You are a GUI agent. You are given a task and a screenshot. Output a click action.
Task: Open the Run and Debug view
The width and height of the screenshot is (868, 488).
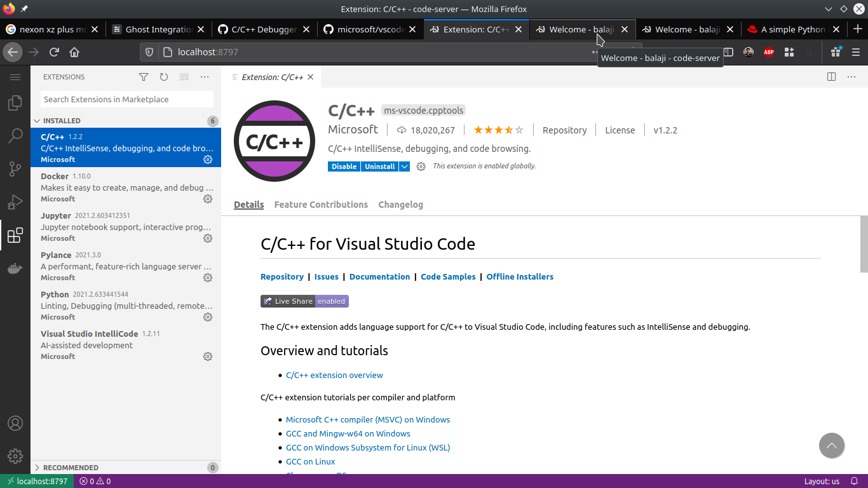click(15, 202)
